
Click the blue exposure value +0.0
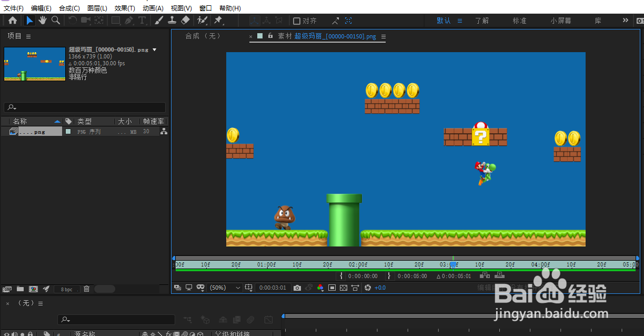380,288
